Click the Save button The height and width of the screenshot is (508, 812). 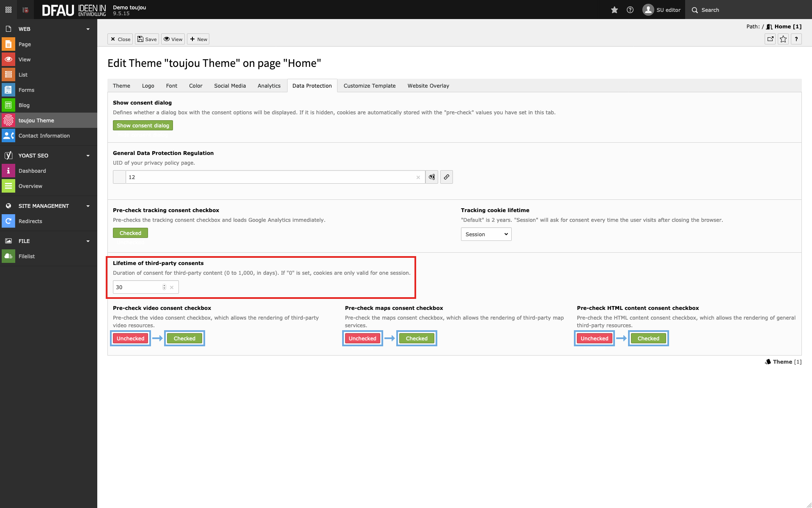coord(147,39)
